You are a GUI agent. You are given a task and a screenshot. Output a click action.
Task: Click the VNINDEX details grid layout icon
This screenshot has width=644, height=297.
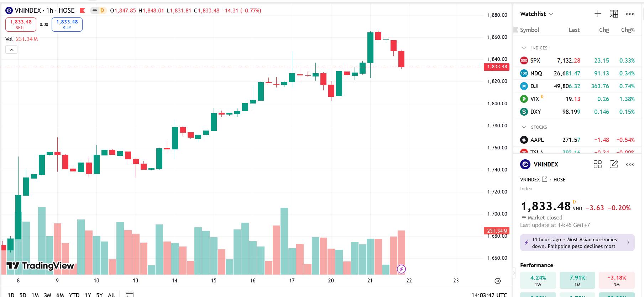click(598, 164)
